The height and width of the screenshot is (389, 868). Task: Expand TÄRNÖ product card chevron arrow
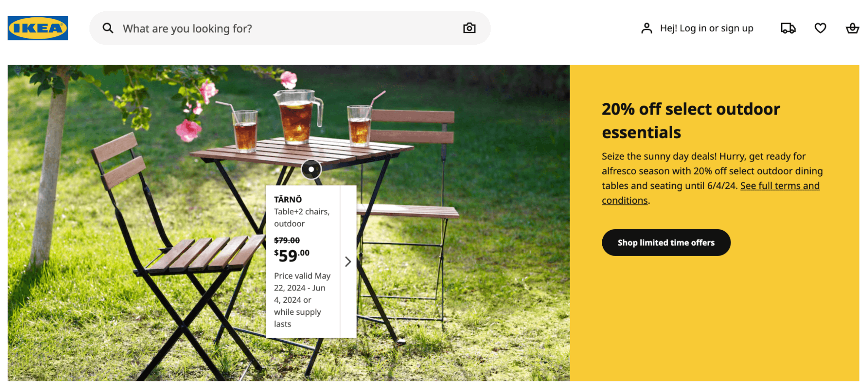[x=348, y=261]
